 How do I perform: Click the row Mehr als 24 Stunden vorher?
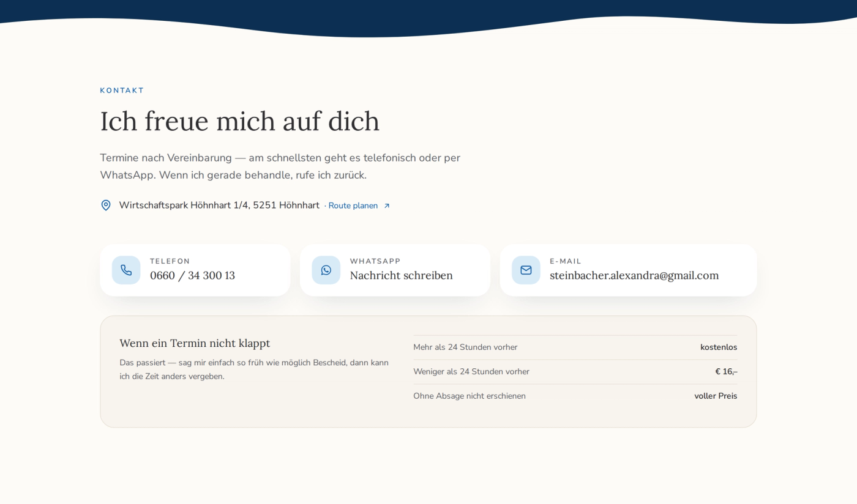575,347
